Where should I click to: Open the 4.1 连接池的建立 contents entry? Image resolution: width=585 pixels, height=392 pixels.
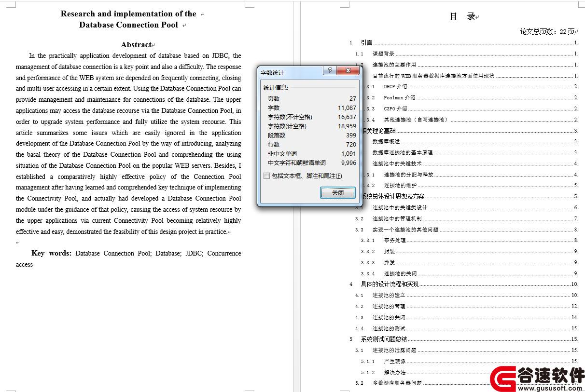(467, 295)
